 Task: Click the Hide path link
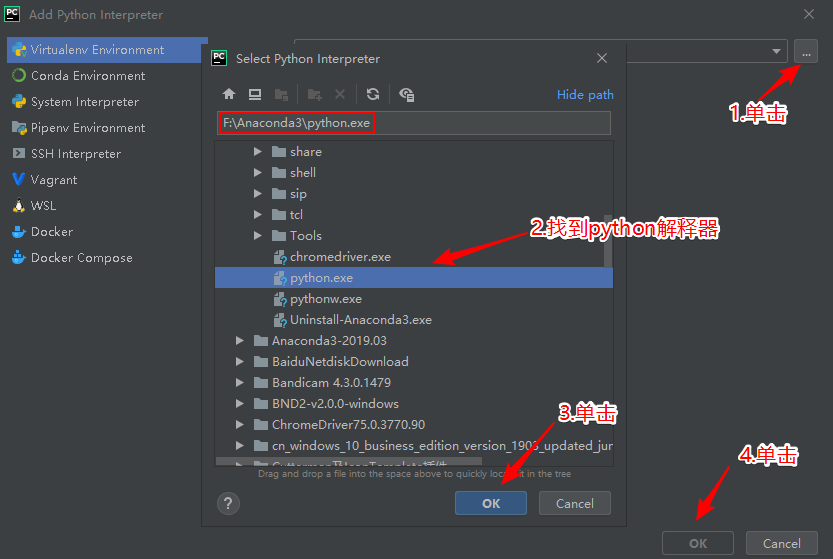(x=585, y=95)
